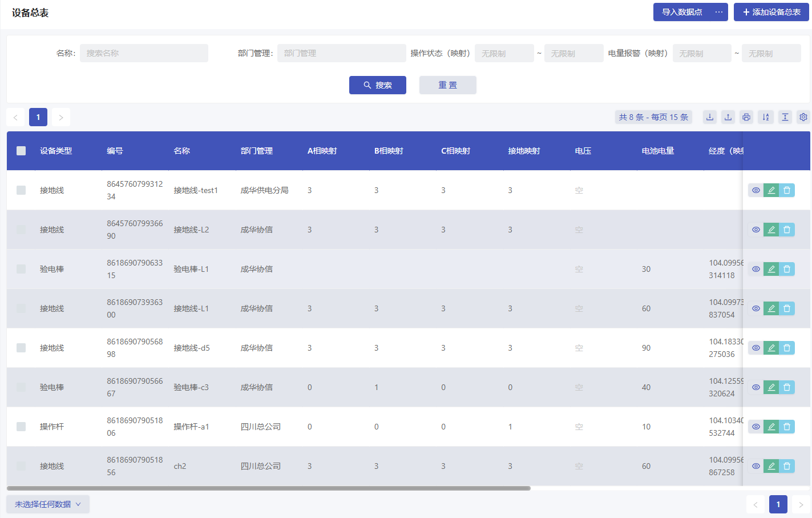Sort by 部门管理 column header
This screenshot has width=812, height=518.
point(257,151)
